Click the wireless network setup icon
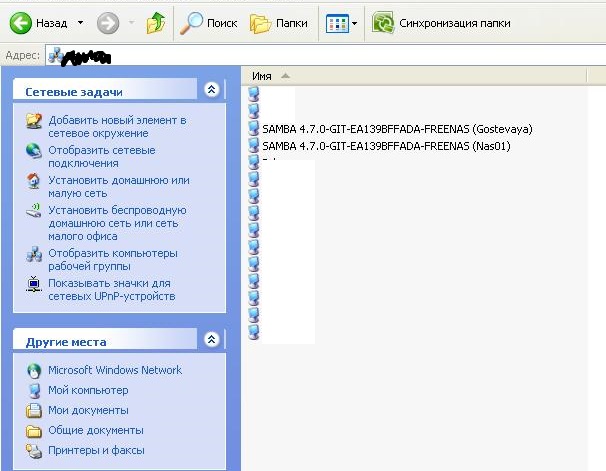The image size is (606, 471). tap(34, 211)
